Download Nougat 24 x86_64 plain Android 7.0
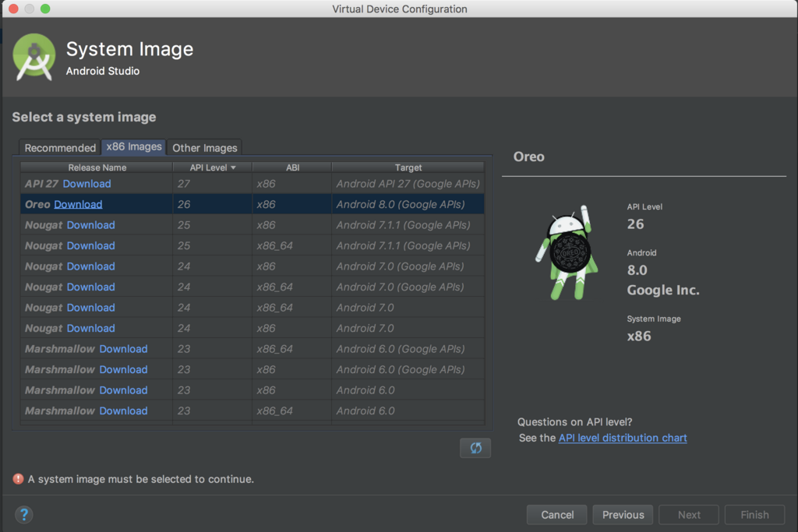This screenshot has width=798, height=532. 90,308
